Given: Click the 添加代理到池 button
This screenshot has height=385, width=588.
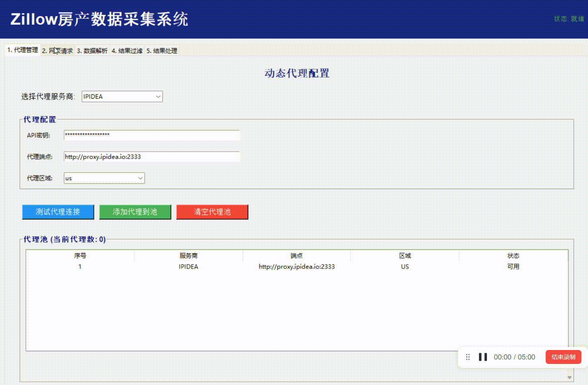Looking at the screenshot, I should tap(135, 212).
